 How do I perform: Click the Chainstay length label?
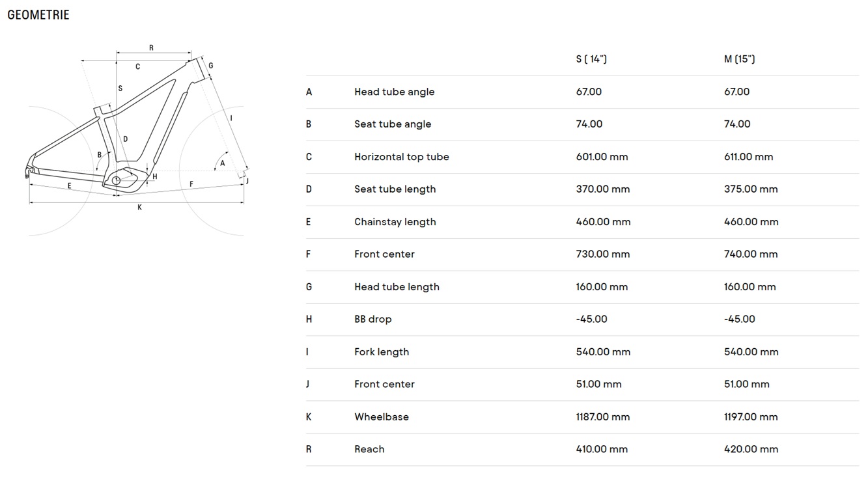click(395, 222)
